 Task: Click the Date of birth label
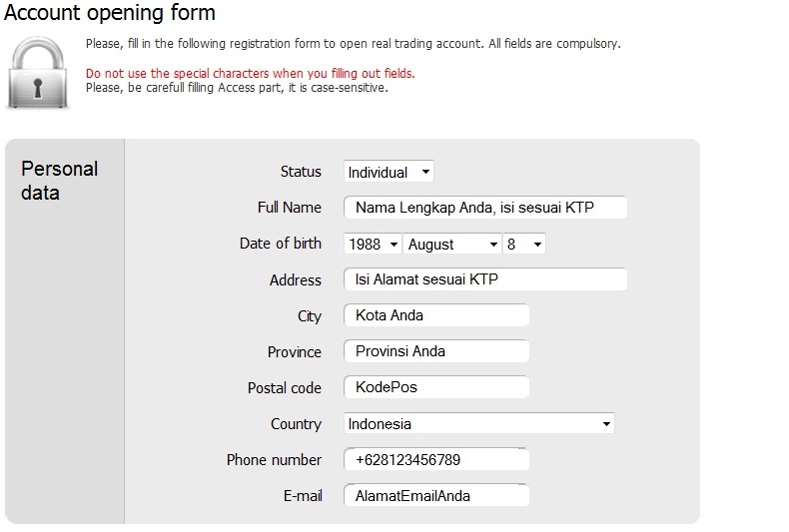(x=281, y=244)
